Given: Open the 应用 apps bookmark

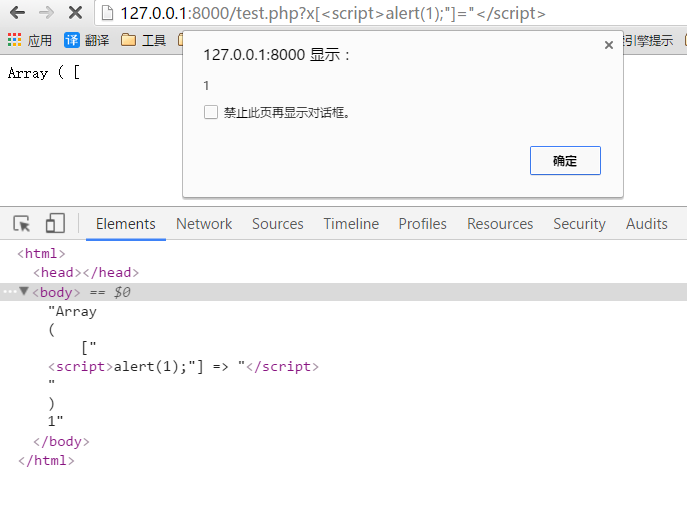Looking at the screenshot, I should point(30,40).
